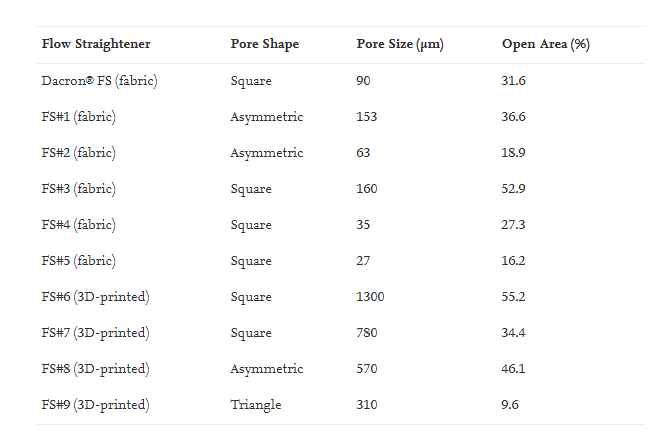
Task: Select the pore size value 570
Action: [x=366, y=369]
